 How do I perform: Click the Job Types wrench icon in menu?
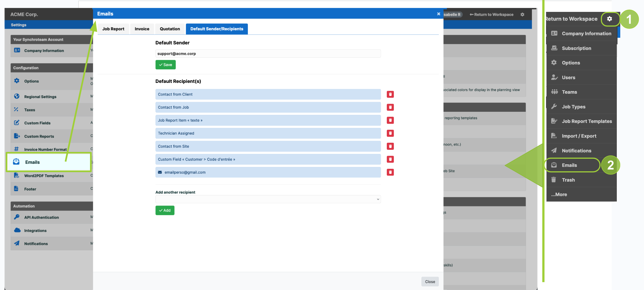(554, 107)
